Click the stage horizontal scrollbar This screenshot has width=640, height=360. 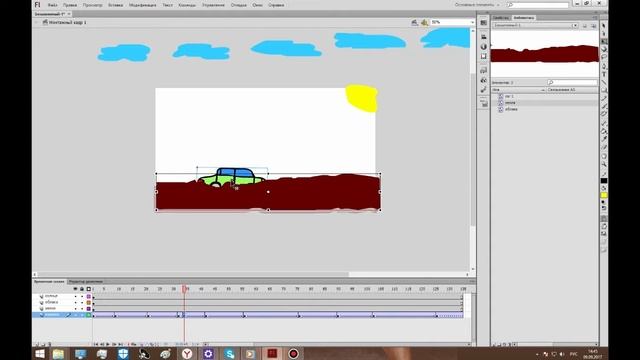pyautogui.click(x=193, y=275)
